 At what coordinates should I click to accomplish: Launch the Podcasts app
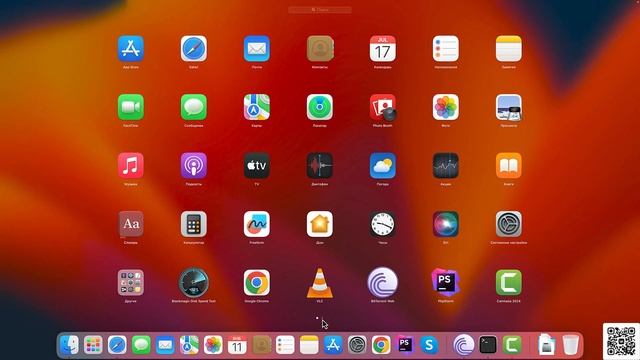[x=193, y=165]
